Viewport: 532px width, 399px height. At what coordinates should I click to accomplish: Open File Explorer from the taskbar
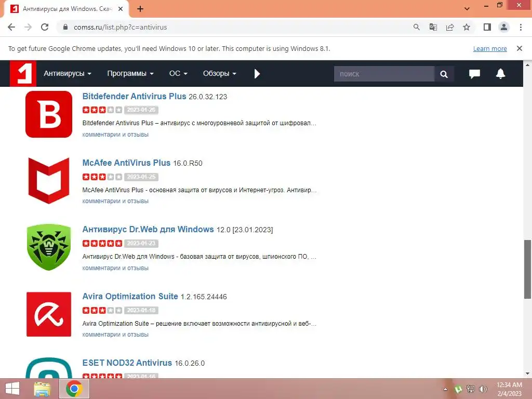[x=43, y=389]
